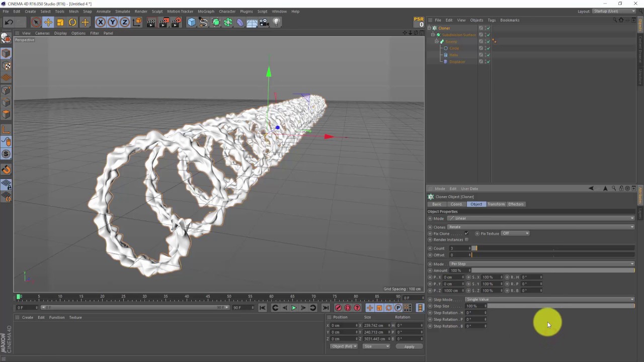Open Edit Render Settings icon
The width and height of the screenshot is (644, 362).
coord(176,22)
